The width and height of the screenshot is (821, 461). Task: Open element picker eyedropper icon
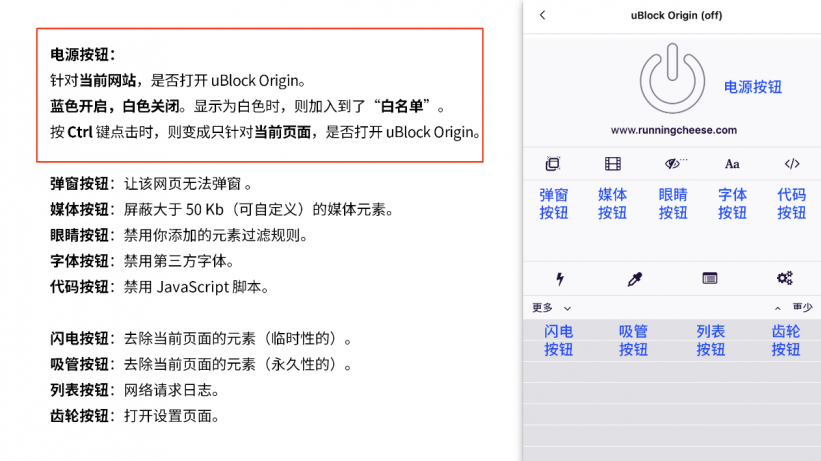635,279
